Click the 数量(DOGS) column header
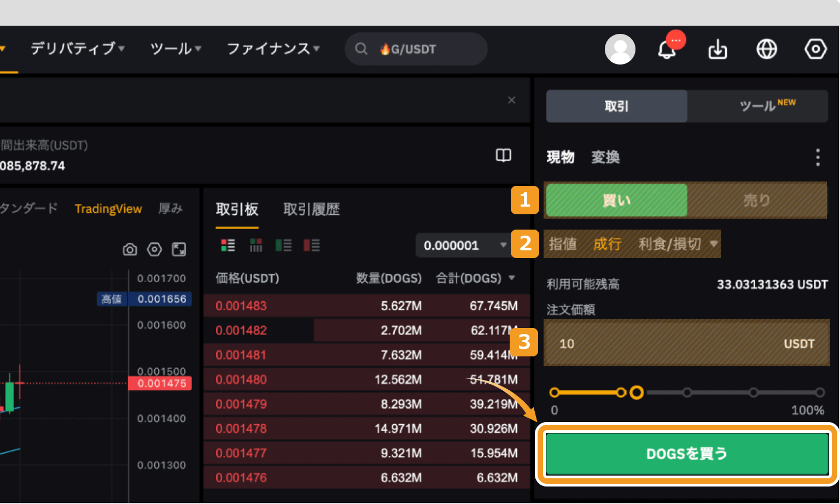 pos(389,278)
